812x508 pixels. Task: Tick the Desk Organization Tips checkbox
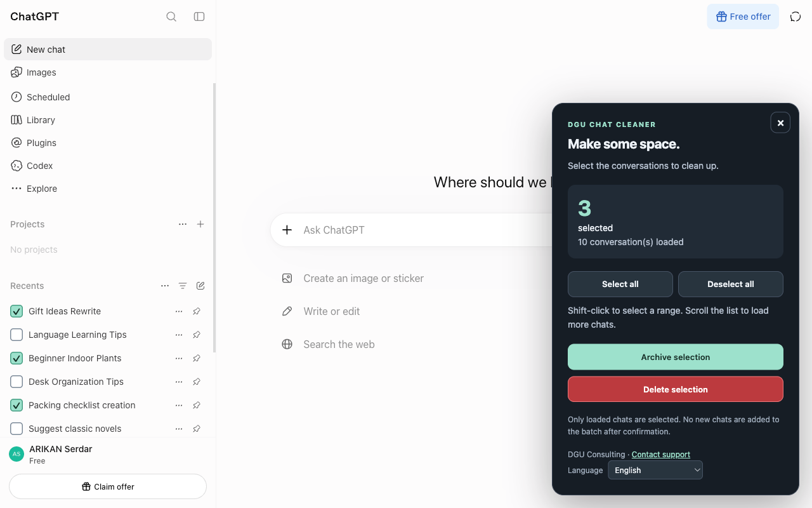point(17,382)
